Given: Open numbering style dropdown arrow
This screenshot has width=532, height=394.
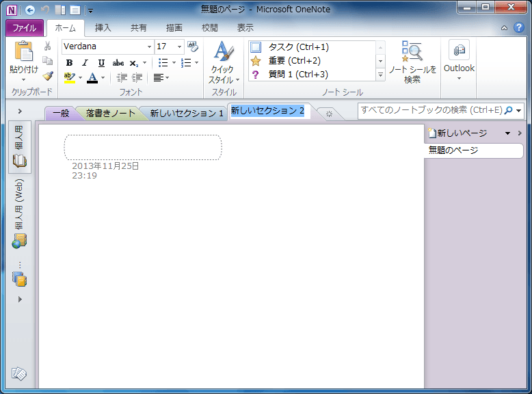Looking at the screenshot, I should point(197,63).
